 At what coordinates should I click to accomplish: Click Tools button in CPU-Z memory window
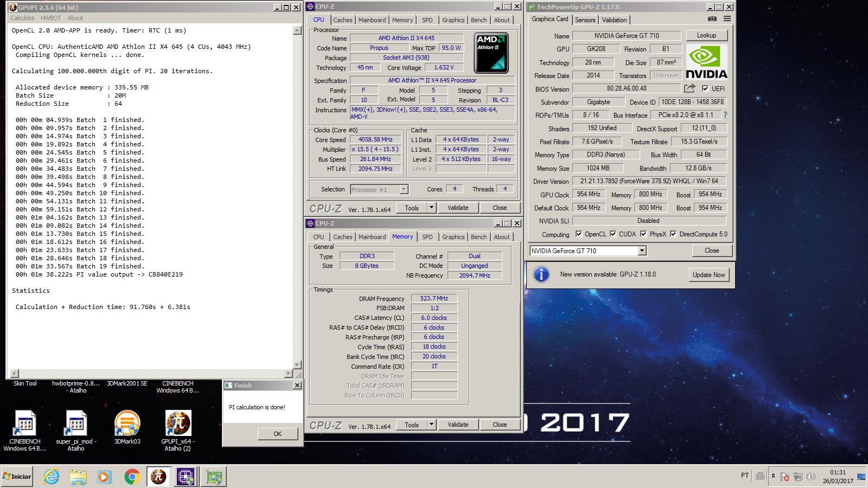pos(412,425)
